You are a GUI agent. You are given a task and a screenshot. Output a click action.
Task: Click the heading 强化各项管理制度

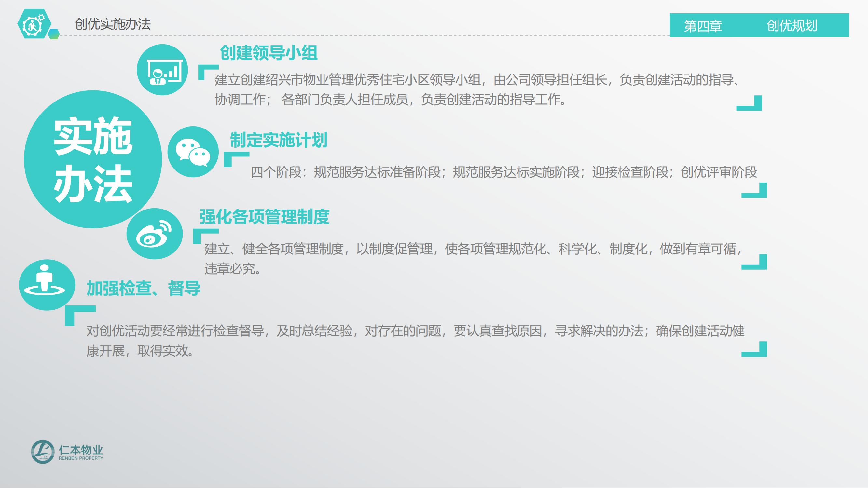click(265, 217)
